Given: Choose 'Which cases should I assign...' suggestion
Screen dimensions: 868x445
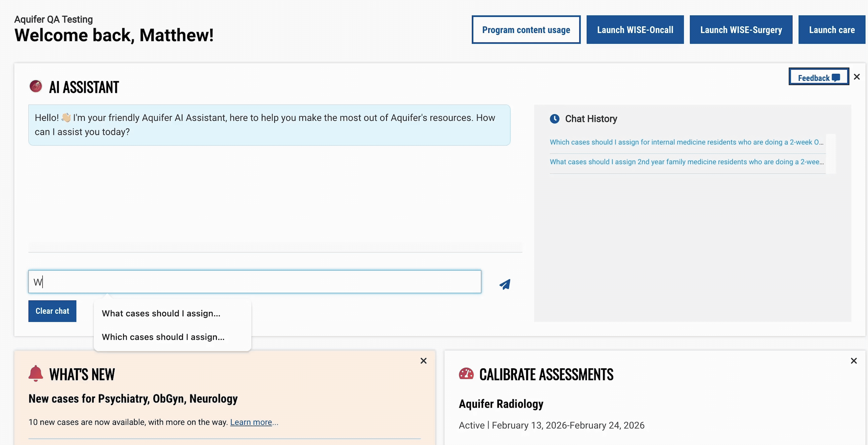Looking at the screenshot, I should pyautogui.click(x=163, y=337).
